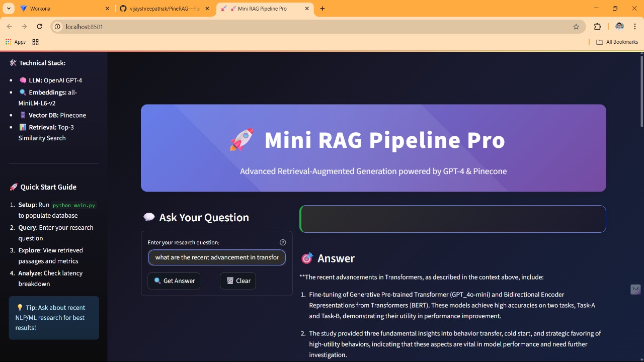Click the Mini RAG Pipeline Pro title
Image resolution: width=644 pixels, height=362 pixels.
[x=384, y=140]
